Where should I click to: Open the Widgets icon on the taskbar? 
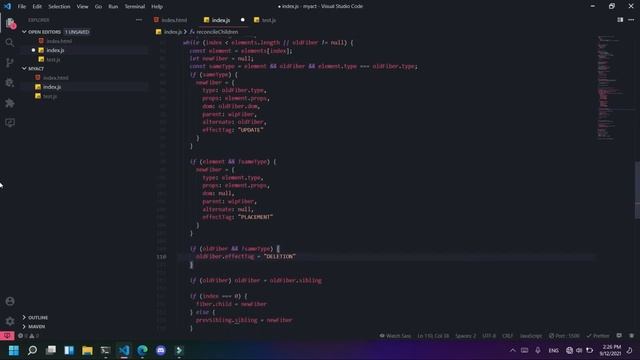point(69,350)
